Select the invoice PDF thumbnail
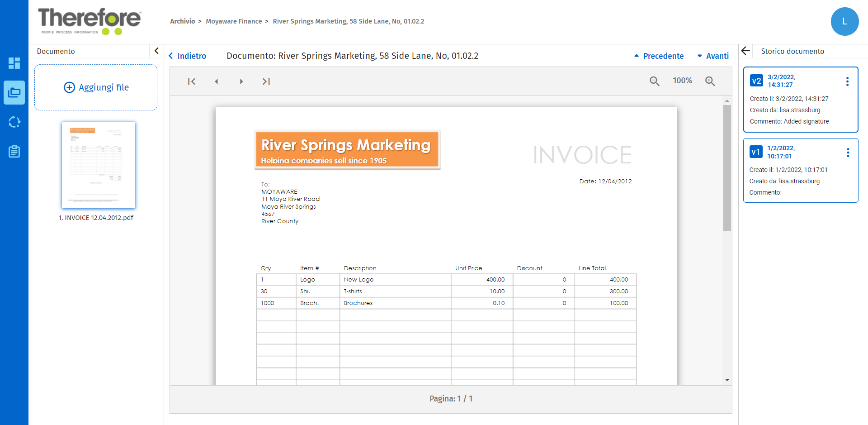The image size is (868, 425). [99, 165]
